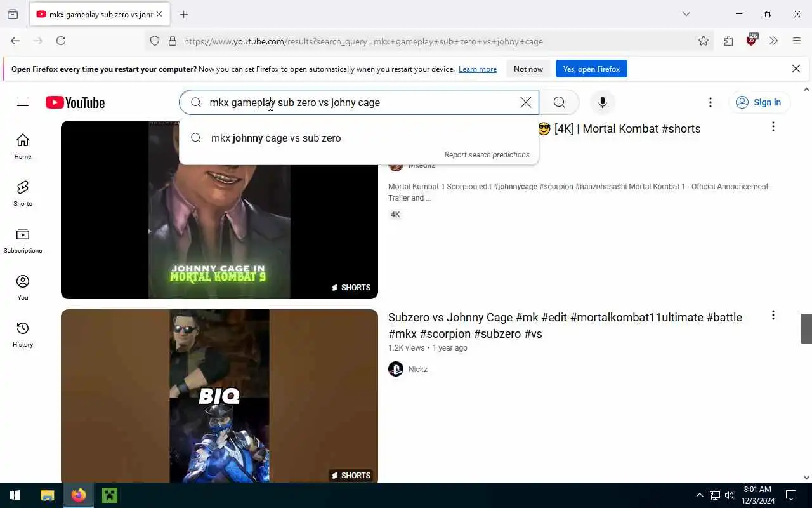Screen dimensions: 812x508
Task: Open the BIQ Subzero short thumbnail
Action: point(219,396)
